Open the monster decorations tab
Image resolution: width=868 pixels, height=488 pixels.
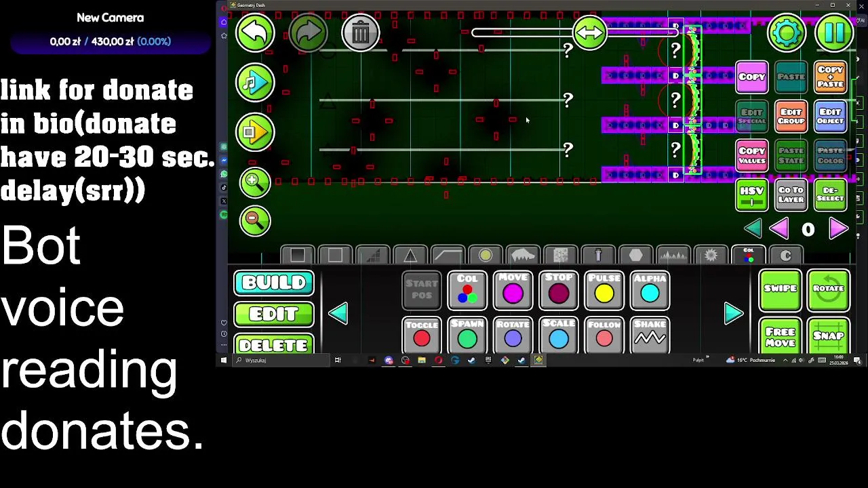[523, 255]
